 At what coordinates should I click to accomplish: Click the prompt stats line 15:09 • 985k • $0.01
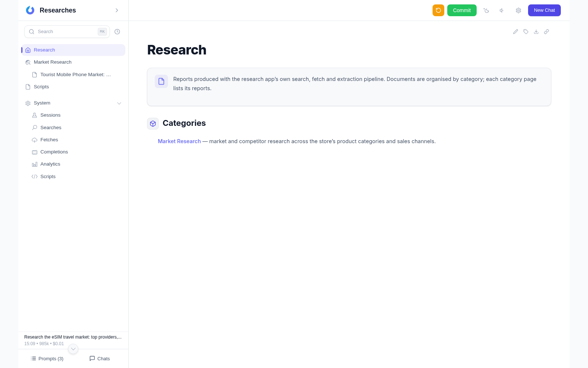pos(44,344)
